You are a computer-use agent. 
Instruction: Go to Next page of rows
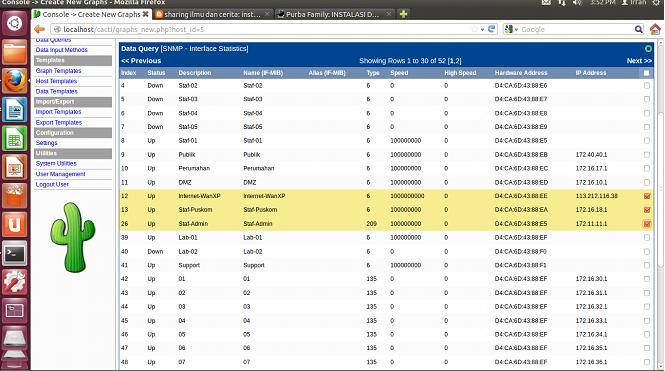pos(639,61)
